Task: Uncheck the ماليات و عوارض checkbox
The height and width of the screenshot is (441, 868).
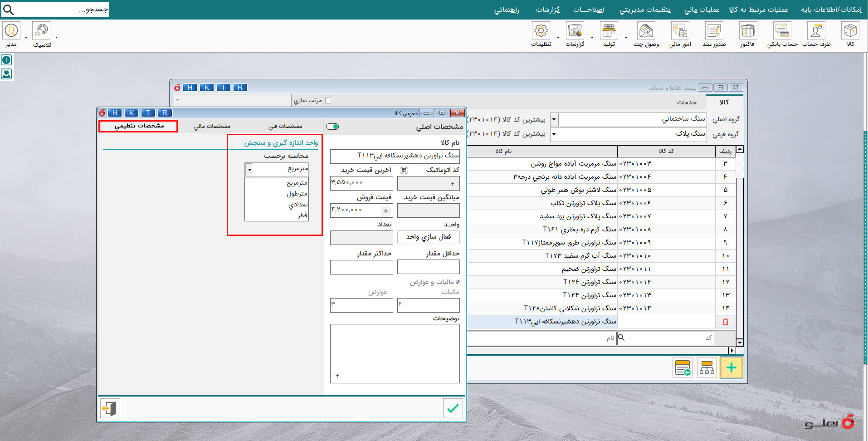Action: (x=457, y=282)
